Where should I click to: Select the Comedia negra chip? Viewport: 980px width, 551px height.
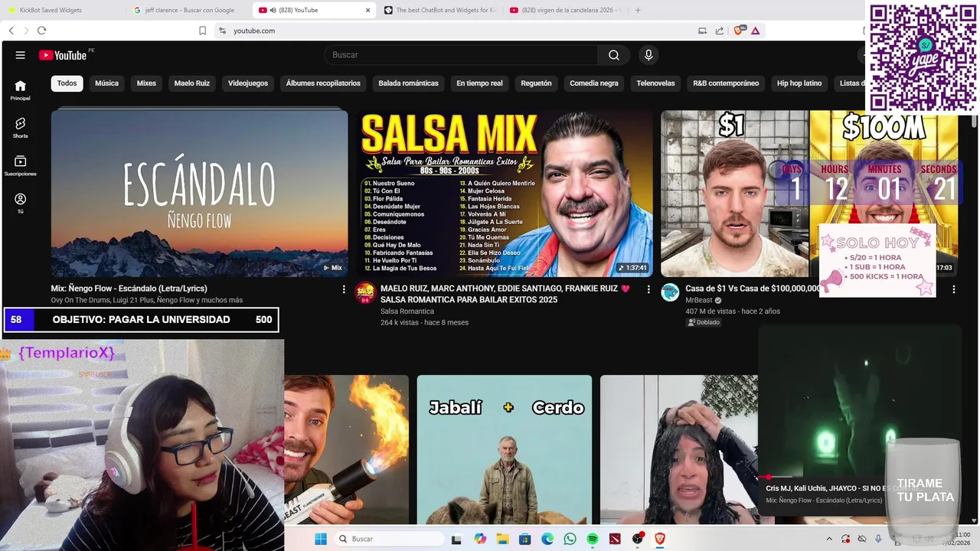(594, 83)
